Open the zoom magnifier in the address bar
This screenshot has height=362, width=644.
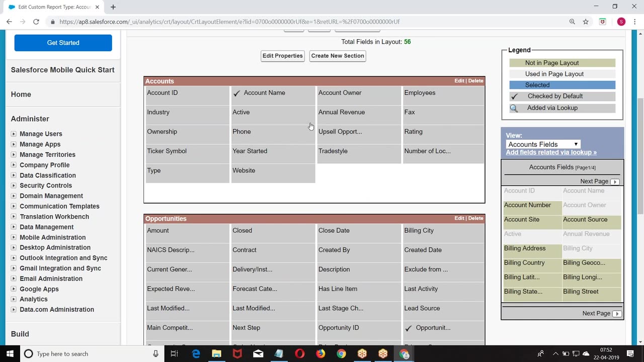(572, 22)
